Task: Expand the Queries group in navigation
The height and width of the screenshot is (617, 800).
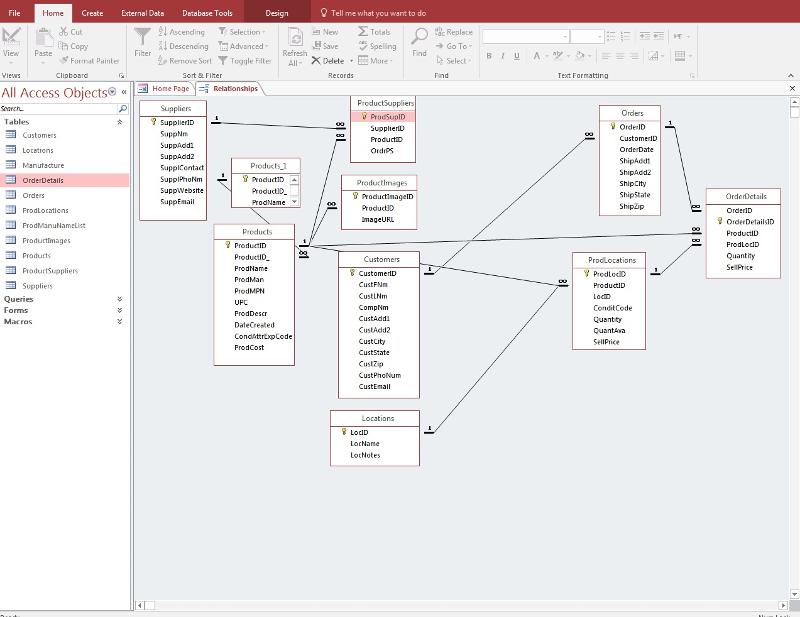Action: point(119,298)
